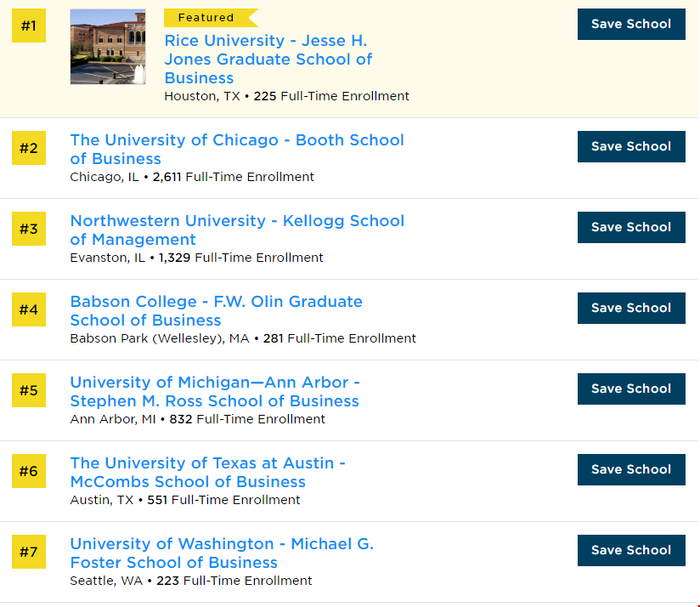Click the #4 rank badge for Babson
This screenshot has height=607, width=700.
click(29, 309)
